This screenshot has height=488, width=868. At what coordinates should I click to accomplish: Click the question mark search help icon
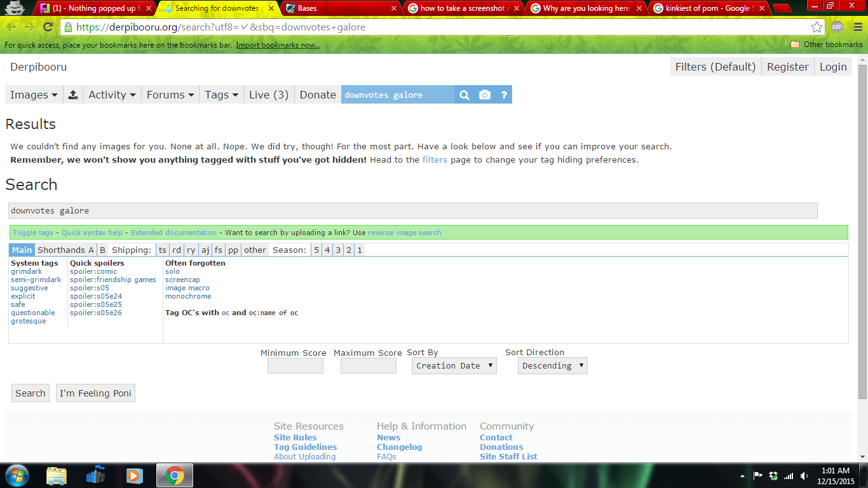(x=504, y=95)
